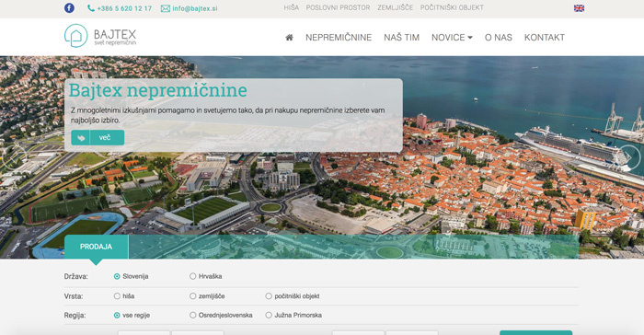Switch language via UK flag icon

click(x=579, y=8)
